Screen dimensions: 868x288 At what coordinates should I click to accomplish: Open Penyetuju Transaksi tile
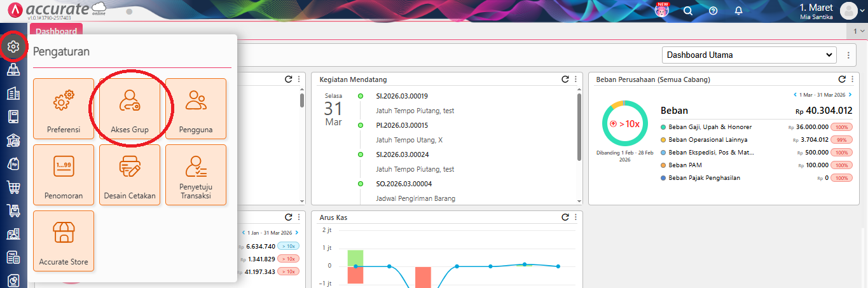(196, 175)
